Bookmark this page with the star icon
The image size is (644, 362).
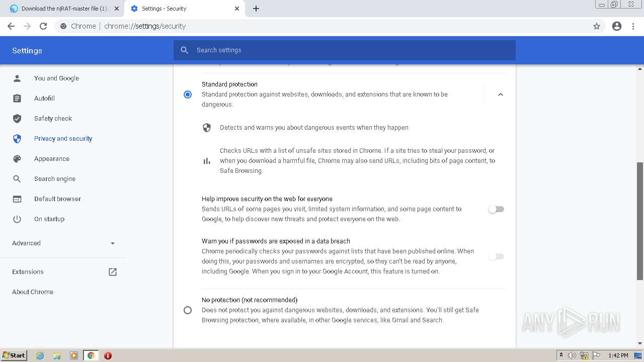(597, 26)
